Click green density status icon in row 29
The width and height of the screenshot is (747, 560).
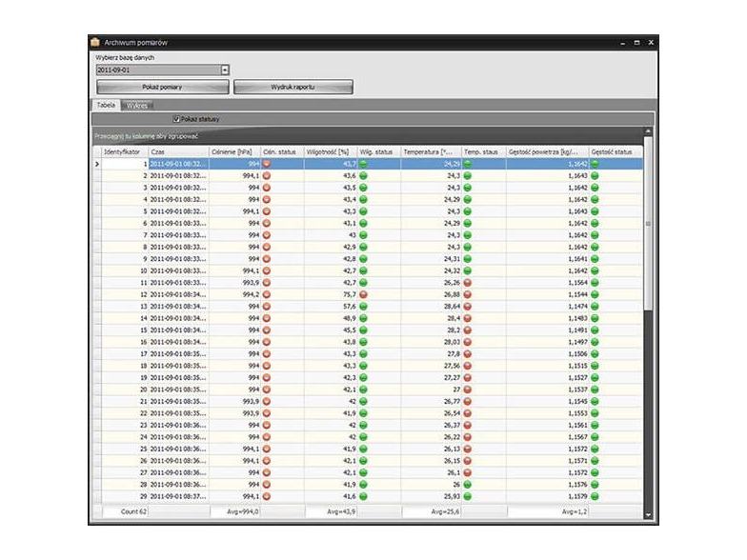click(595, 496)
